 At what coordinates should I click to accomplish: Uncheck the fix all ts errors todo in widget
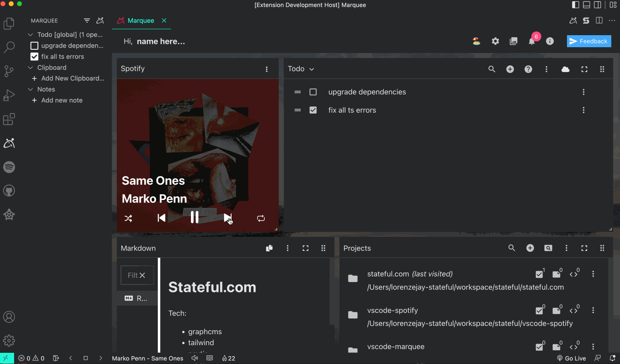click(x=313, y=110)
